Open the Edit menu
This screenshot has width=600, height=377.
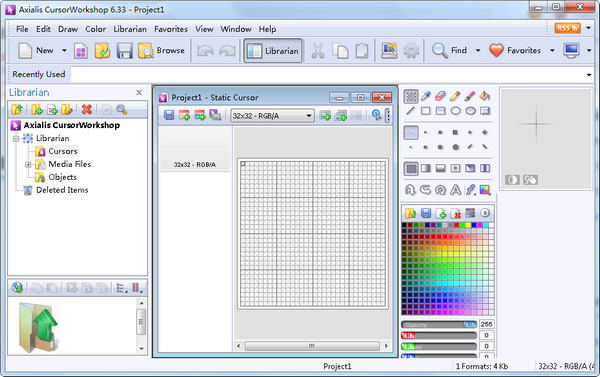43,29
